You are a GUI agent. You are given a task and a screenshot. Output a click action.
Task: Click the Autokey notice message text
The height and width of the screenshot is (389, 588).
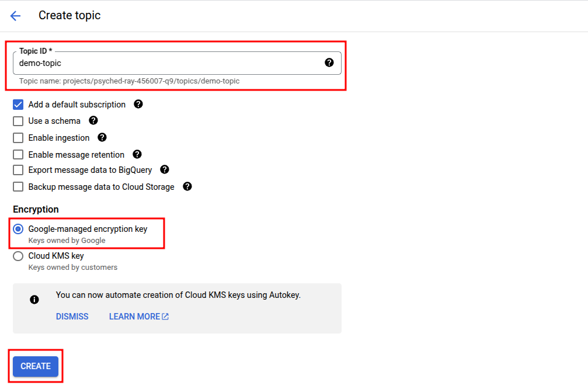(x=178, y=295)
